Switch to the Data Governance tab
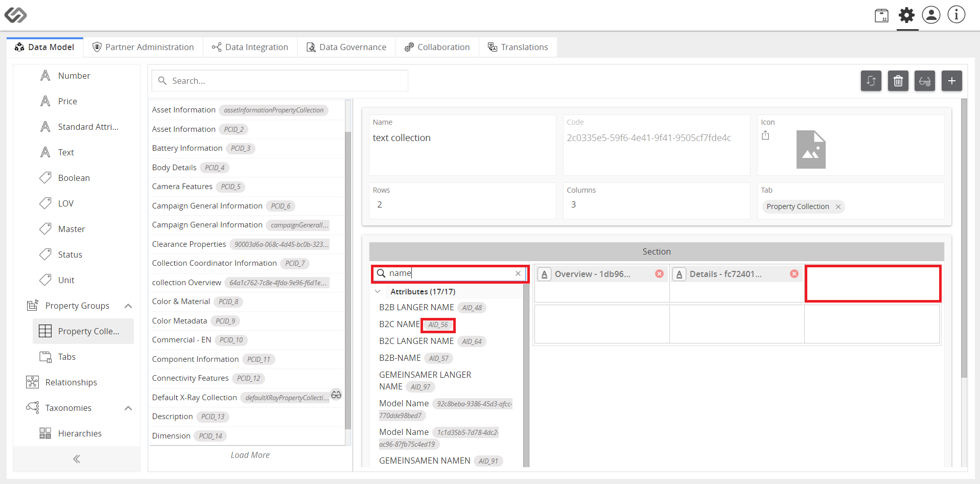 pyautogui.click(x=346, y=47)
